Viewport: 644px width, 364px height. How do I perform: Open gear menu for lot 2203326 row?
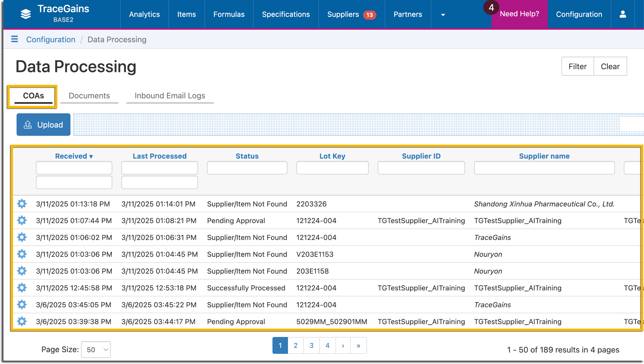tap(22, 204)
